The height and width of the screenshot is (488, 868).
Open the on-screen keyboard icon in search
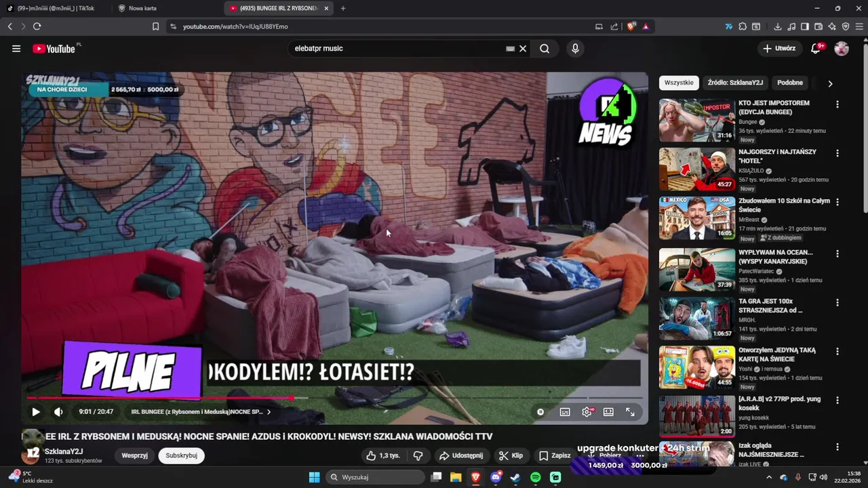point(510,49)
